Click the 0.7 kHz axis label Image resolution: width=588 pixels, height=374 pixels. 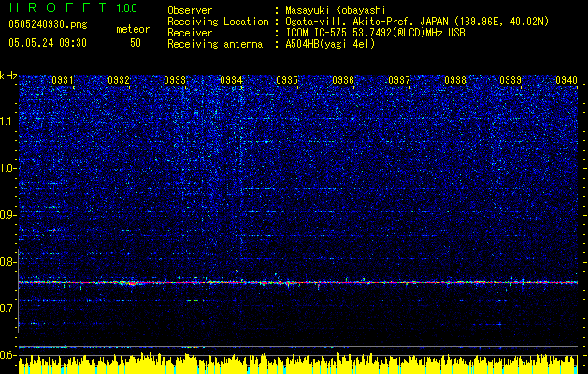click(x=7, y=309)
